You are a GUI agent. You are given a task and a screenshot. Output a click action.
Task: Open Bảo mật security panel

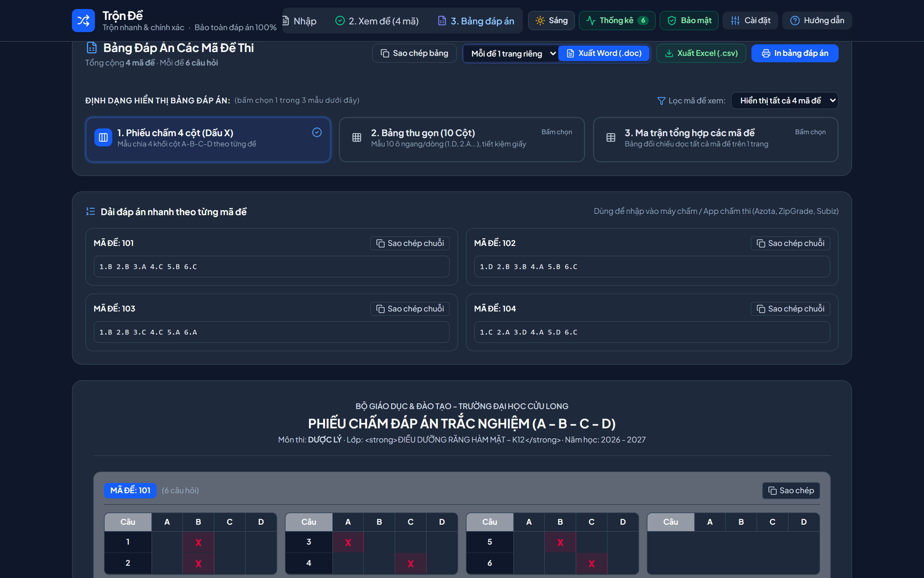pyautogui.click(x=689, y=20)
